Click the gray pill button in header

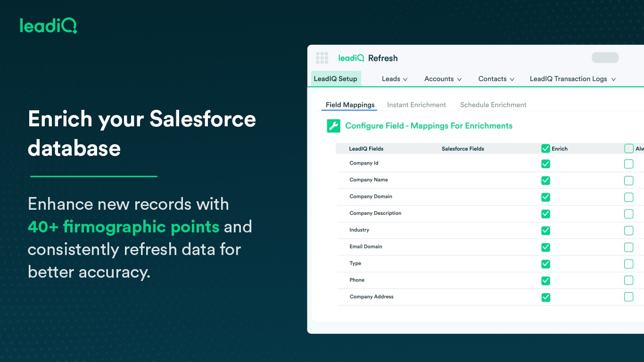(x=605, y=58)
